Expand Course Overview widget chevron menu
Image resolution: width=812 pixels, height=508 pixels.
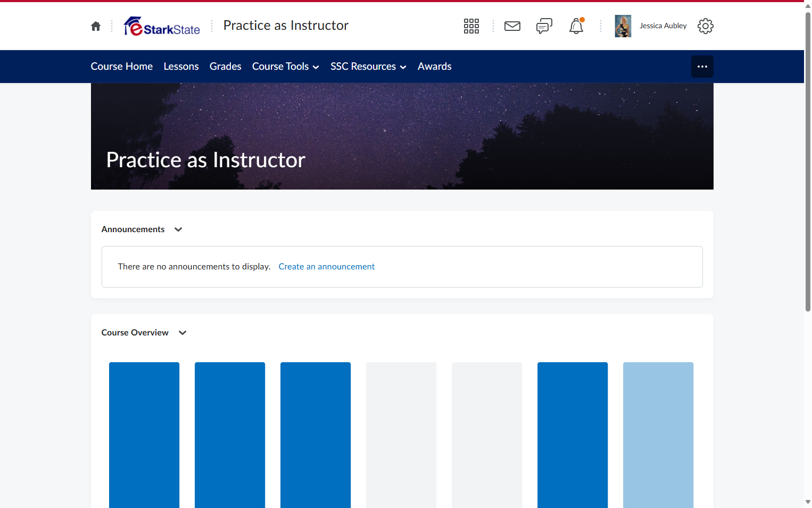(x=183, y=333)
